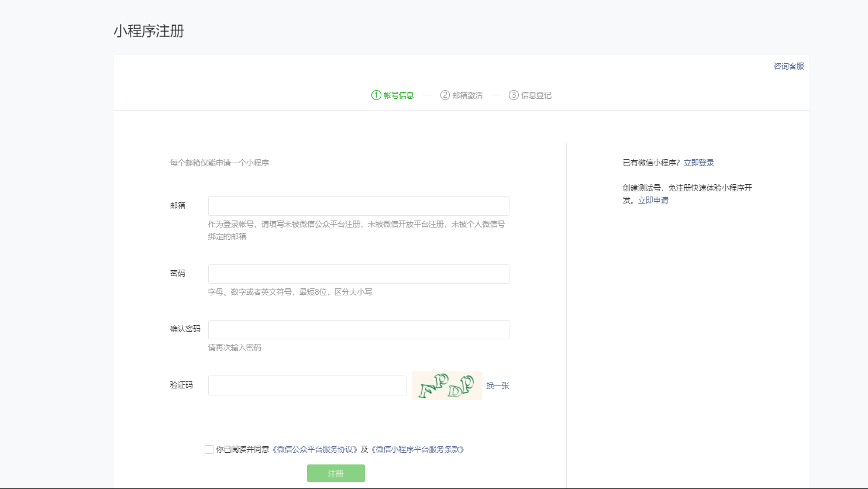Select step 1 帐号信息
Screen dimensions: 868x489
click(392, 95)
